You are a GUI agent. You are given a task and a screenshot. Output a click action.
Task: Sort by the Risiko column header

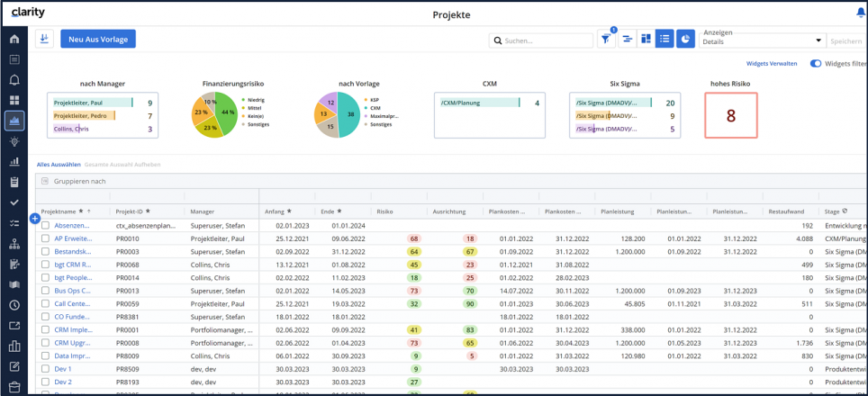(x=385, y=211)
